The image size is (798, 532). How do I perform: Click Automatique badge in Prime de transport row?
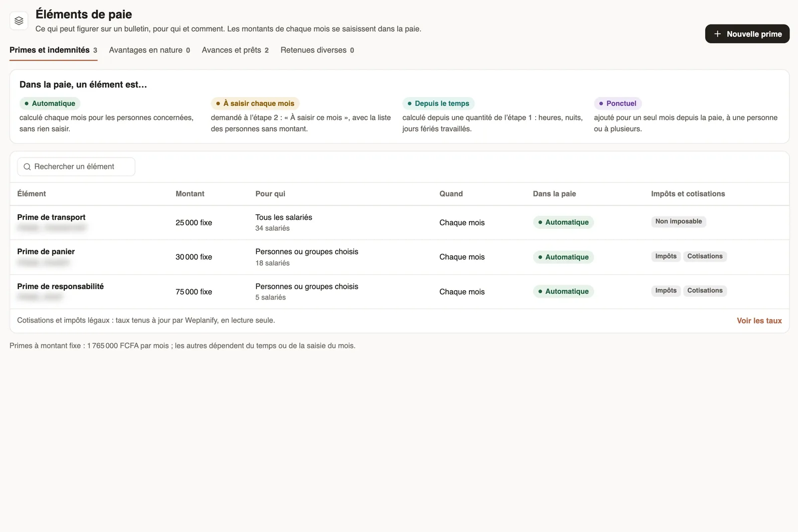coord(563,222)
